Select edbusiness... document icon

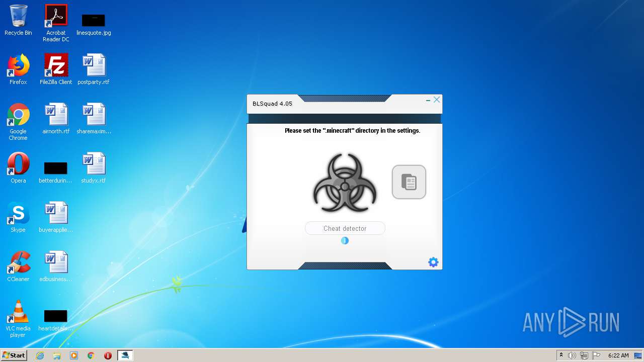click(56, 266)
